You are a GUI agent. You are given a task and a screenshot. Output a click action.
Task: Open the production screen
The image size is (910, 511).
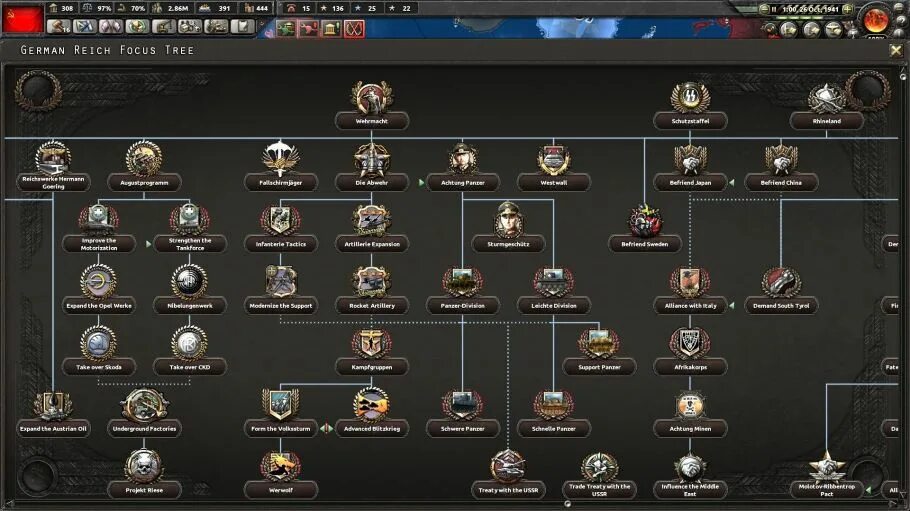[x=190, y=26]
